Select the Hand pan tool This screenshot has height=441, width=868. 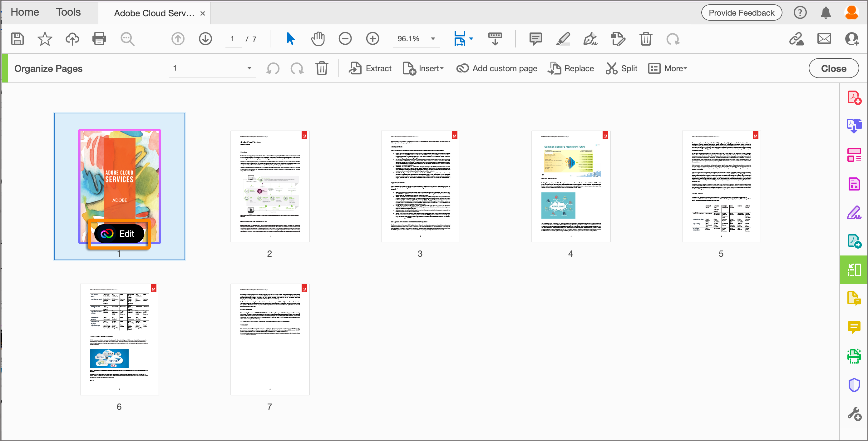[318, 39]
